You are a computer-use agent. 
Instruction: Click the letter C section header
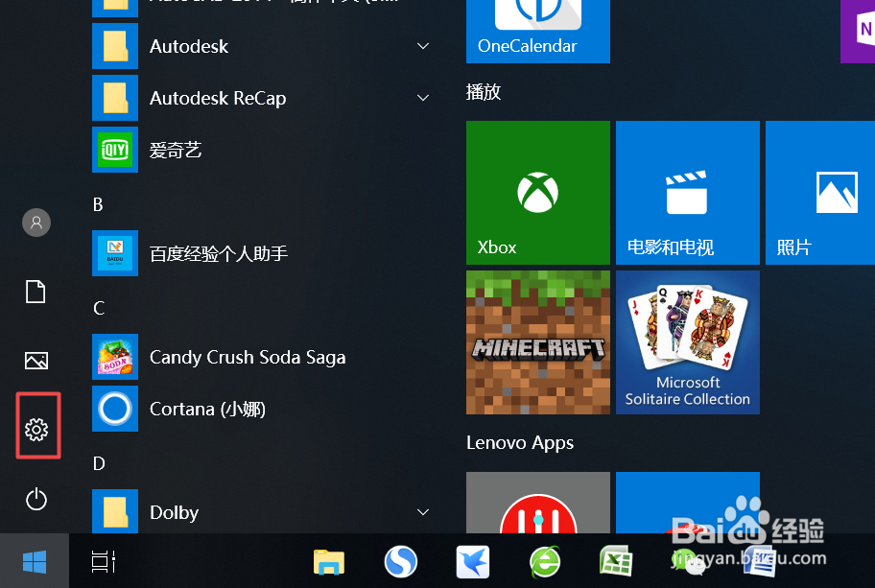point(99,308)
